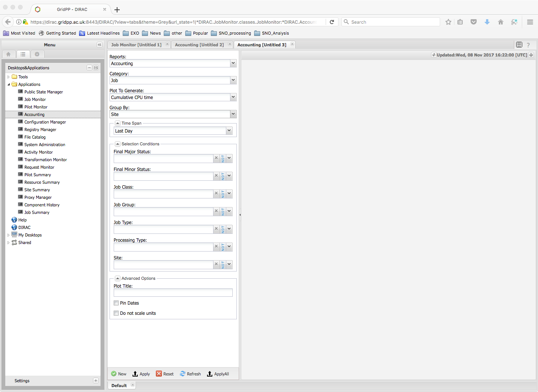Enable the Pin Dates checkbox
Viewport: 538px width, 392px height.
pos(116,303)
